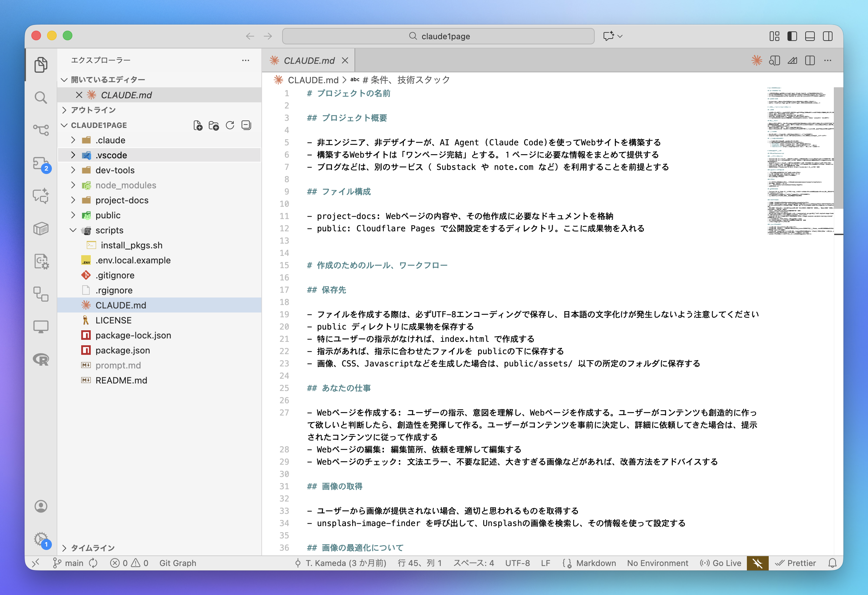Image resolution: width=868 pixels, height=595 pixels.
Task: Toggle the secondary sidebar visibility
Action: 828,36
